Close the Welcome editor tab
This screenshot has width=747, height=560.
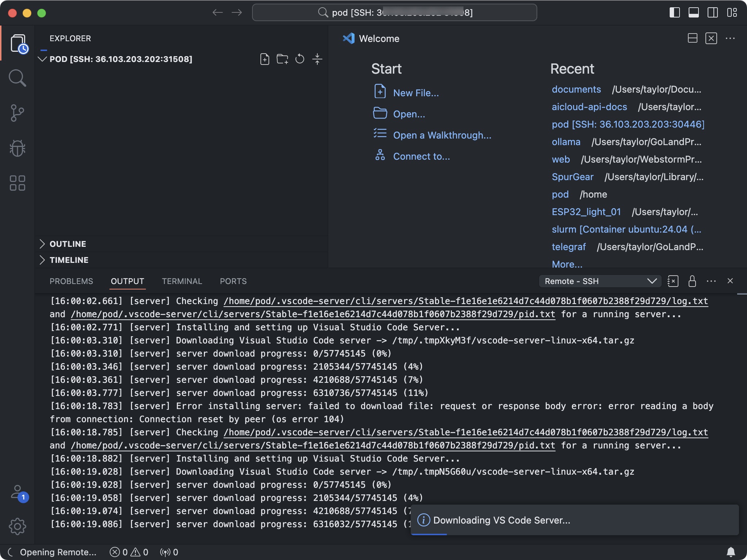click(x=711, y=38)
